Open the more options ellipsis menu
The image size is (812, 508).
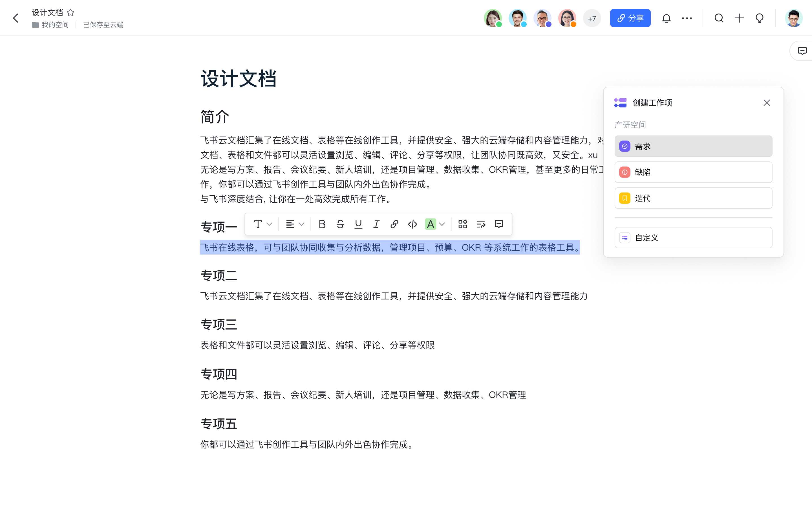687,18
